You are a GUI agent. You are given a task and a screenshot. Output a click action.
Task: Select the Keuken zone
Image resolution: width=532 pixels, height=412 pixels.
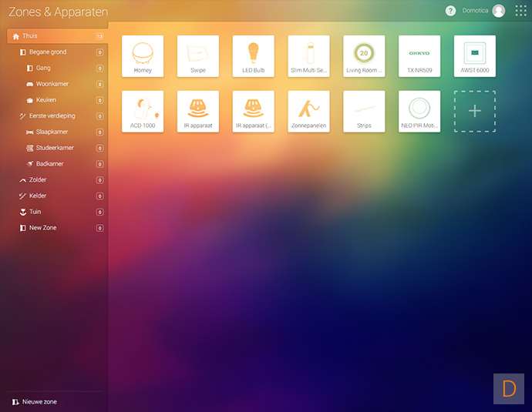pos(65,100)
